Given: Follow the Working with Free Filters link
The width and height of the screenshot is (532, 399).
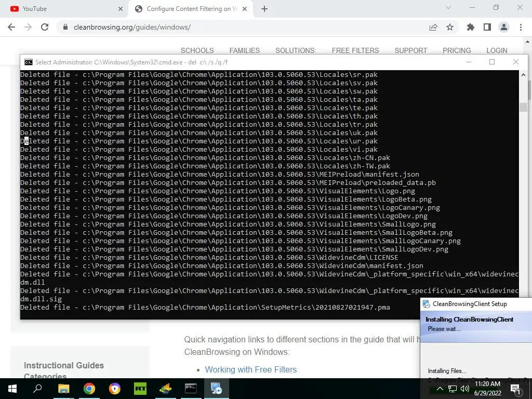Looking at the screenshot, I should [x=251, y=369].
